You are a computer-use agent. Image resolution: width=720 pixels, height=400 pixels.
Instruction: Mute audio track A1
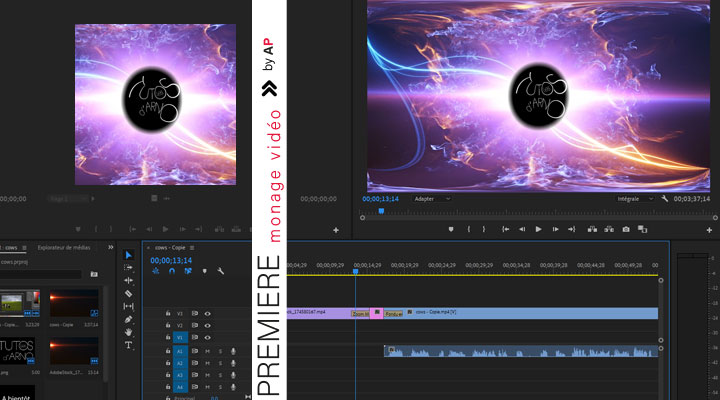(x=208, y=351)
